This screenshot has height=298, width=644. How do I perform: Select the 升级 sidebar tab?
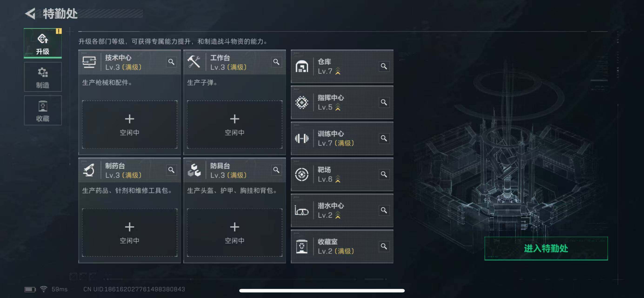pos(43,43)
